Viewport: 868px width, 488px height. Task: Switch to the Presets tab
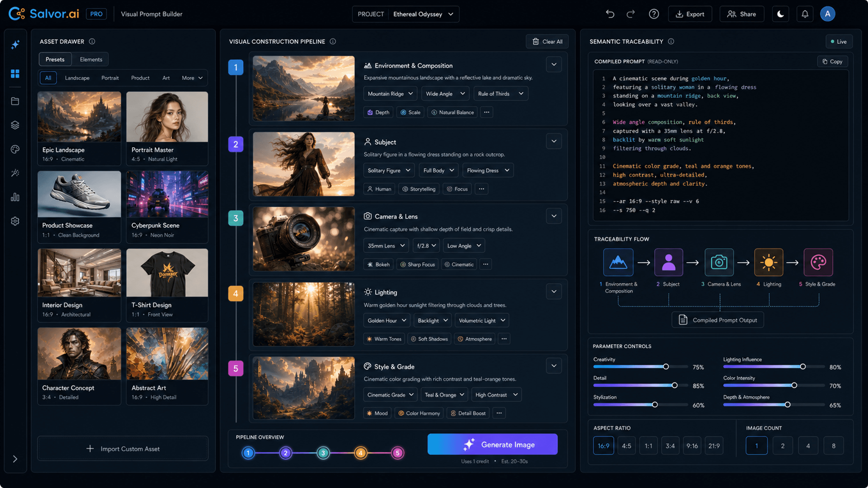point(55,59)
